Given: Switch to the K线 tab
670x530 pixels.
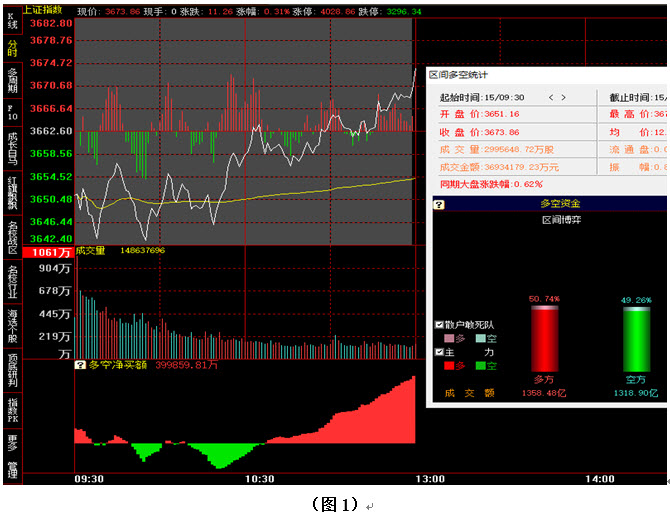Looking at the screenshot, I should [x=12, y=21].
